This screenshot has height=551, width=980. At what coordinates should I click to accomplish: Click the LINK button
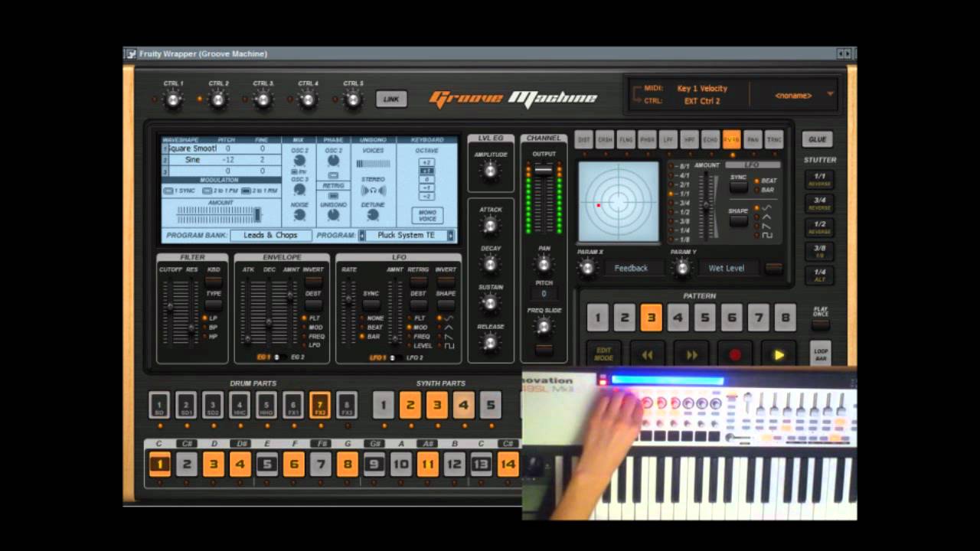point(391,99)
